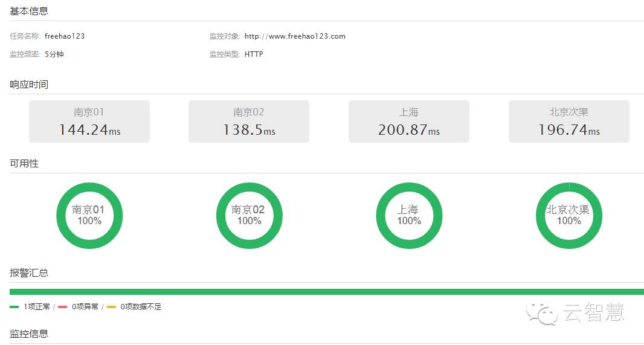The image size is (644, 345).
Task: Click the yellow 0项数据不足 legend marker
Action: point(111,307)
